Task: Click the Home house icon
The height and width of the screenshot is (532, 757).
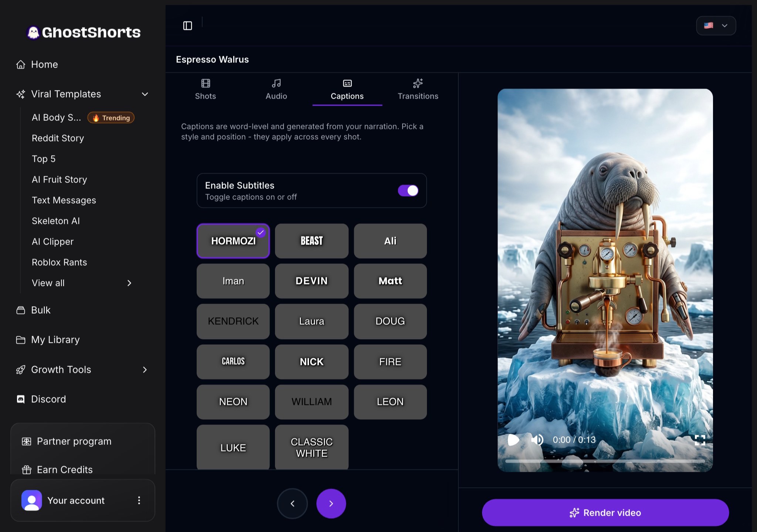Action: click(x=21, y=65)
